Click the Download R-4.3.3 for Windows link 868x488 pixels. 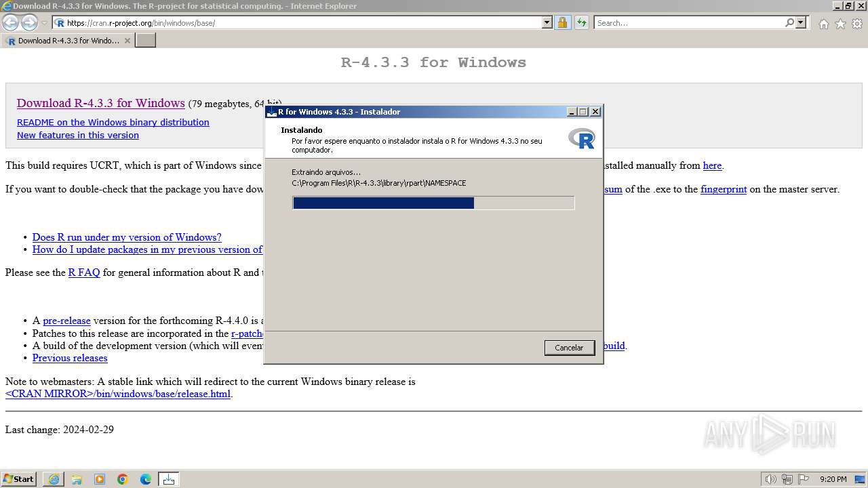pyautogui.click(x=101, y=103)
